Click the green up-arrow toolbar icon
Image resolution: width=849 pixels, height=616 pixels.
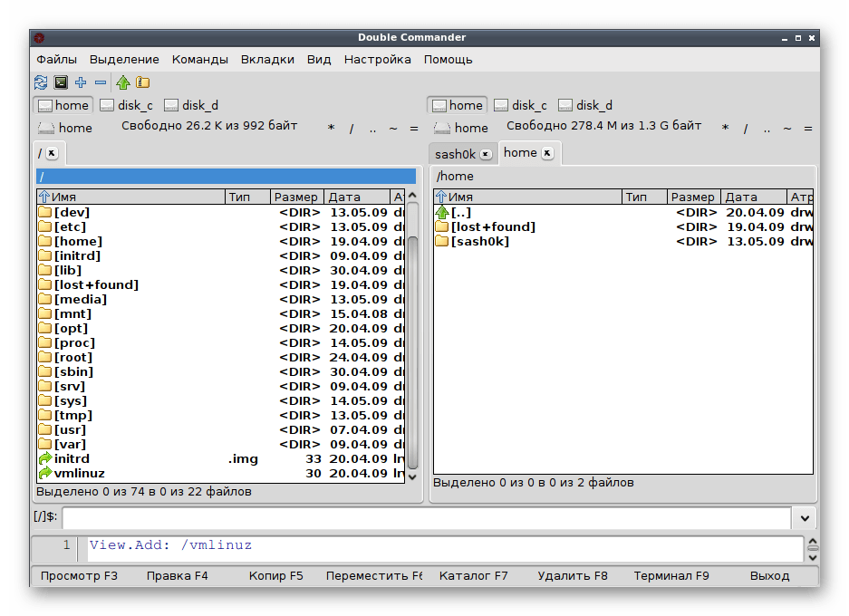[x=123, y=82]
